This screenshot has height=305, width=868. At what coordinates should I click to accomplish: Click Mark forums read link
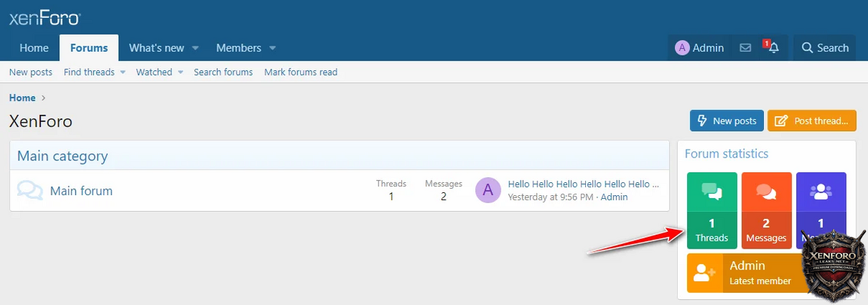(x=300, y=72)
